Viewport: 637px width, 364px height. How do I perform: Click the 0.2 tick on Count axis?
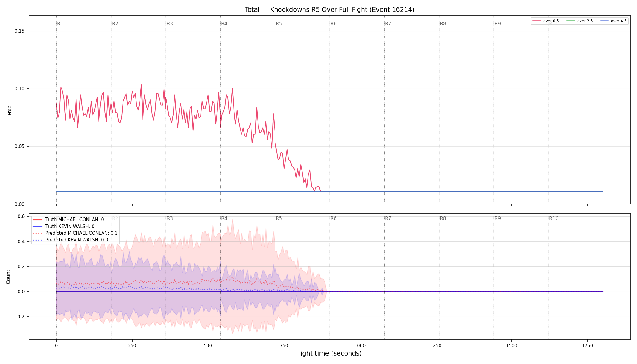[x=21, y=267]
